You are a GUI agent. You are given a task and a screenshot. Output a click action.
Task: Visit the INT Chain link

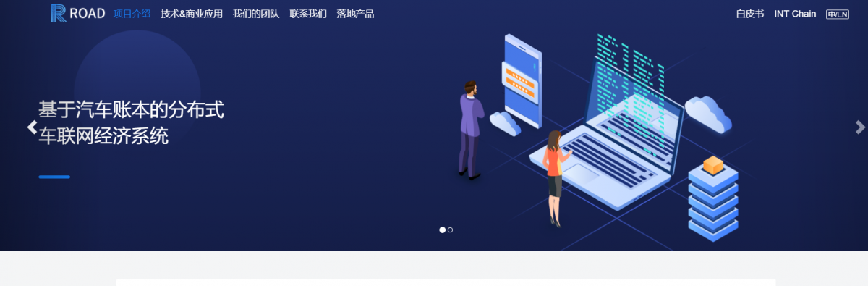(795, 14)
